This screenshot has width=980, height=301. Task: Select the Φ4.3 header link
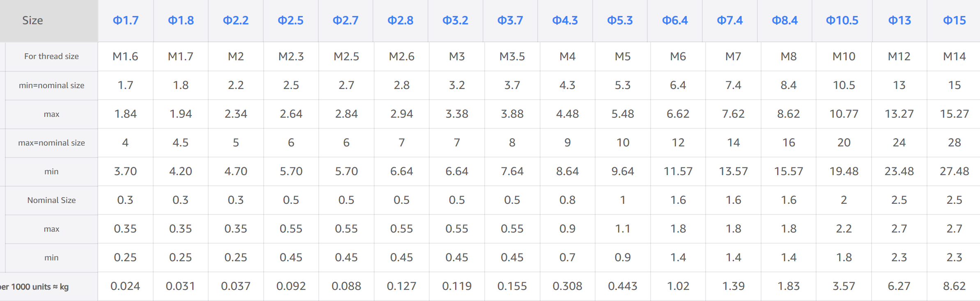pyautogui.click(x=565, y=21)
